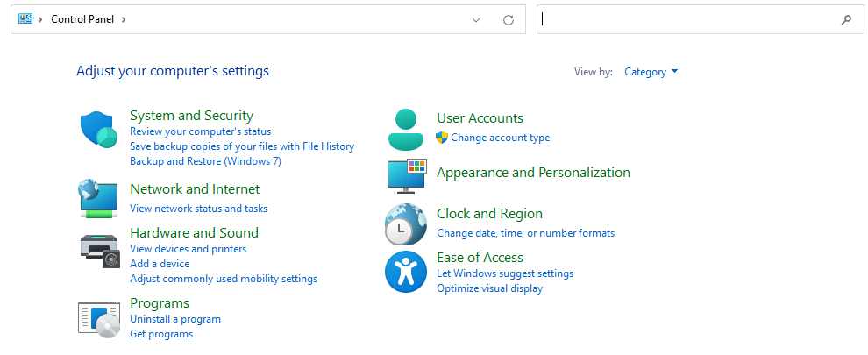Click the Hardware and Sound printer icon
This screenshot has width=868, height=355.
point(98,251)
